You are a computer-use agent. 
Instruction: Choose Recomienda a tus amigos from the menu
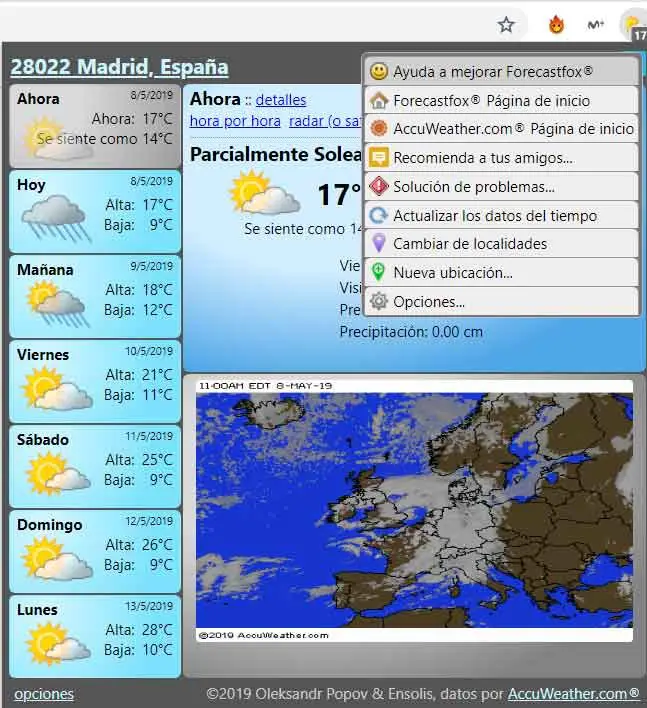click(501, 158)
